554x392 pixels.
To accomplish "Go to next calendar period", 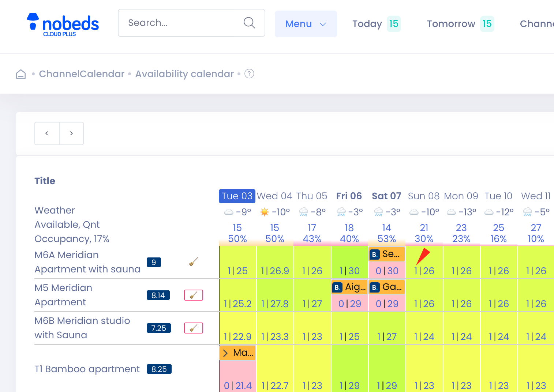I will pyautogui.click(x=71, y=133).
